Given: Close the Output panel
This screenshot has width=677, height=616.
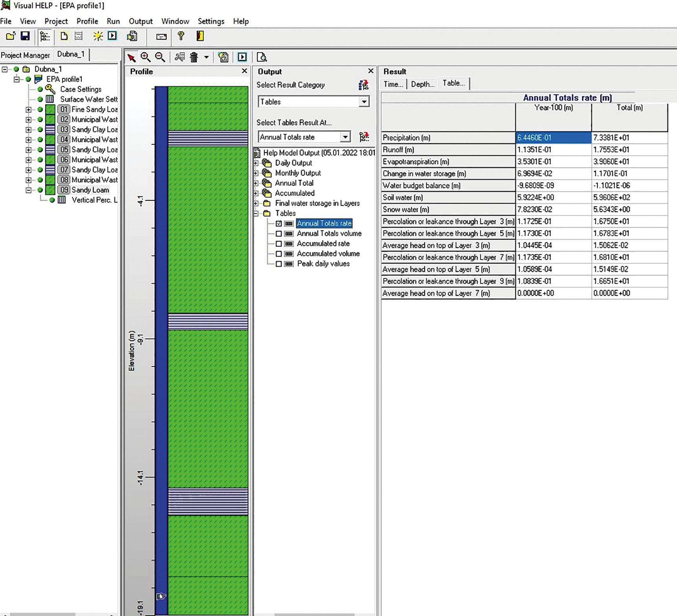Looking at the screenshot, I should click(370, 71).
